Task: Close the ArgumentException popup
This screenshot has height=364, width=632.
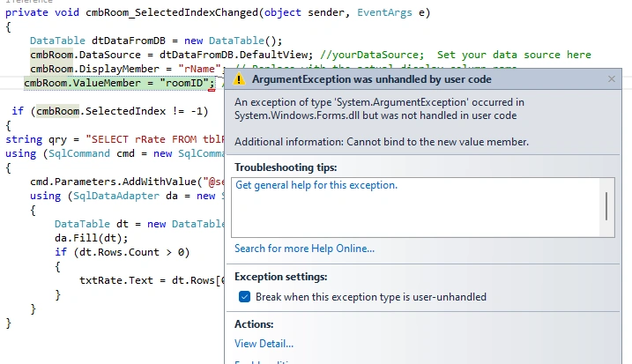Action: coord(612,79)
